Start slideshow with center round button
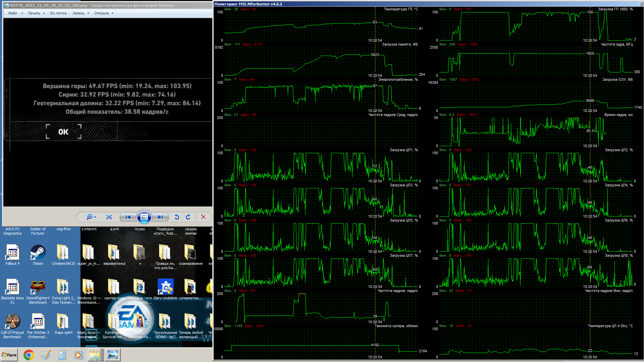 (144, 217)
